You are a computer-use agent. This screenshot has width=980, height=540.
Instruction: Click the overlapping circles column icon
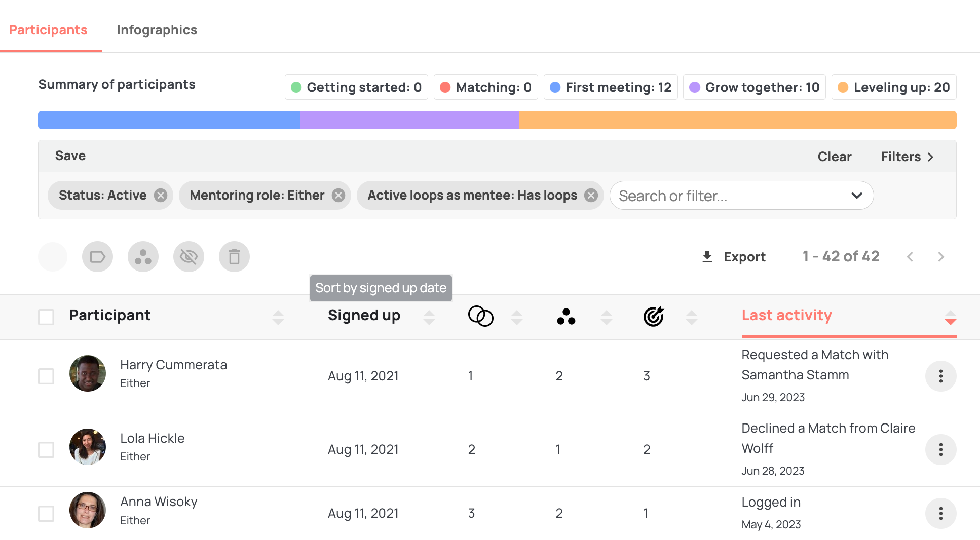coord(481,317)
